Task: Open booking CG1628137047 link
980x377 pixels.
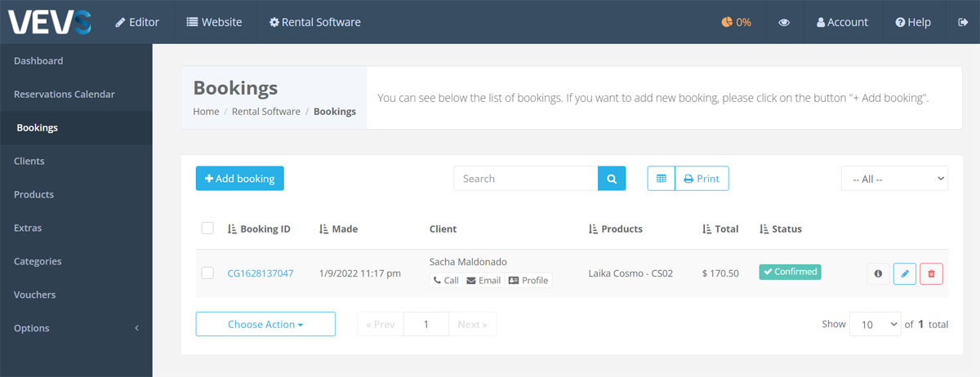Action: 261,273
